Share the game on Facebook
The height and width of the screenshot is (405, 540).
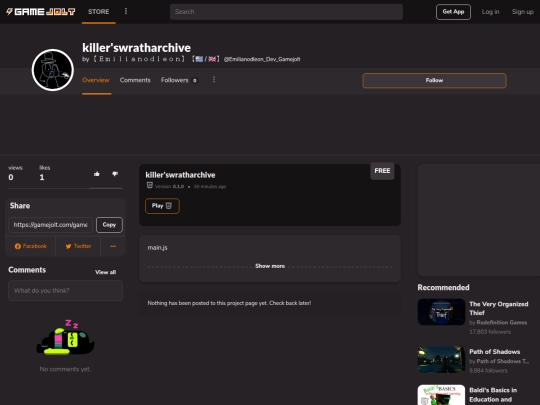30,246
